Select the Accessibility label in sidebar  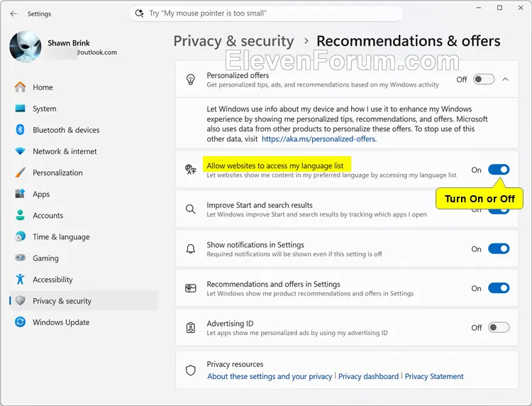coord(52,280)
